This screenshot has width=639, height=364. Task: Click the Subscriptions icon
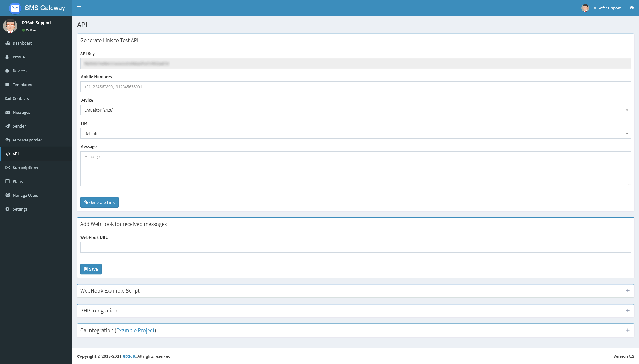8,167
